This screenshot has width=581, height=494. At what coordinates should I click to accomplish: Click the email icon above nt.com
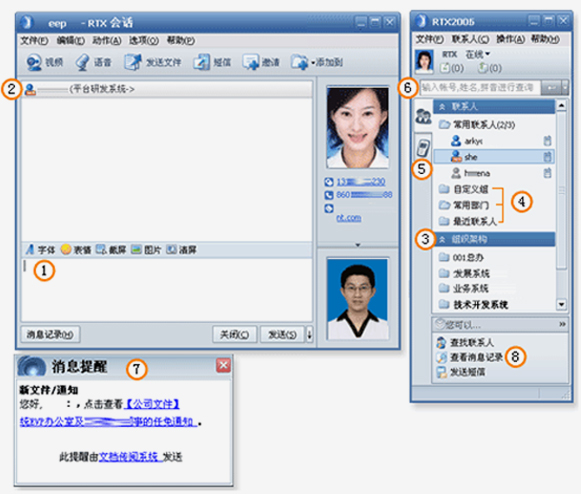click(x=329, y=208)
